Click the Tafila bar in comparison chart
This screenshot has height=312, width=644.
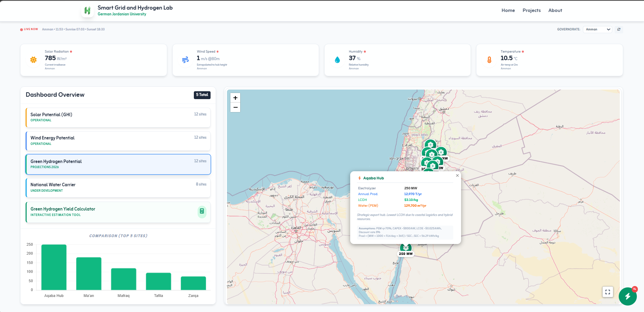tap(158, 282)
